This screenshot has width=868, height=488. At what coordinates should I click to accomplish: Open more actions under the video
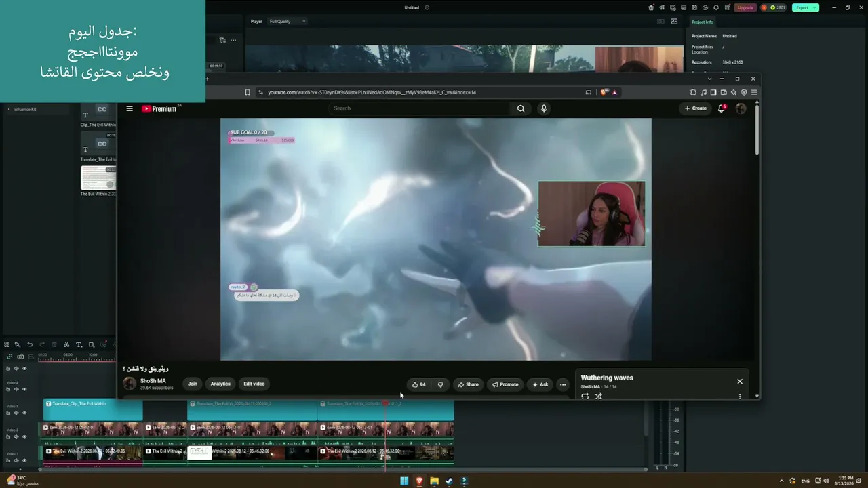pos(562,384)
